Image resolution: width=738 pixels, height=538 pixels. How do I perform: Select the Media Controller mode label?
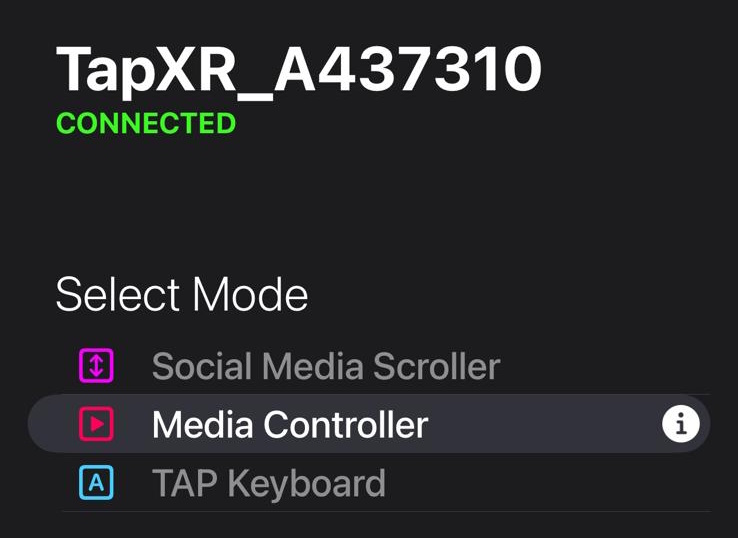pyautogui.click(x=290, y=425)
